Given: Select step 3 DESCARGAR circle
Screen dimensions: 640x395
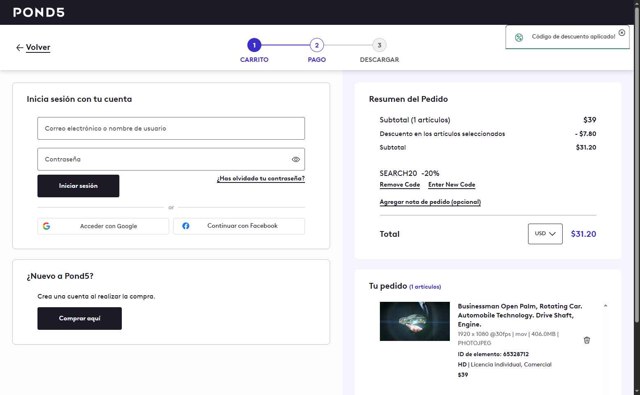Looking at the screenshot, I should point(379,45).
